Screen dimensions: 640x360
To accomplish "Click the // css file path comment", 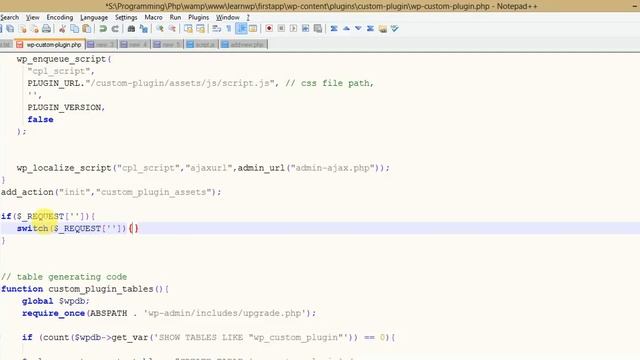I will [x=329, y=83].
